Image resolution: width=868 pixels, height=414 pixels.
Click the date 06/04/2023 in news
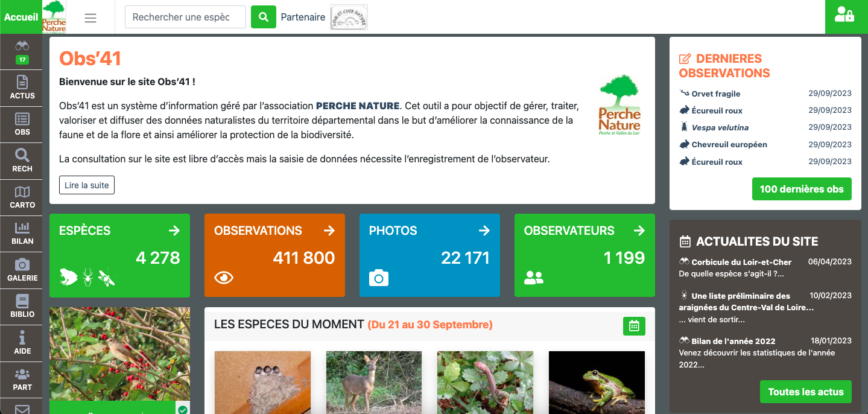tap(830, 262)
